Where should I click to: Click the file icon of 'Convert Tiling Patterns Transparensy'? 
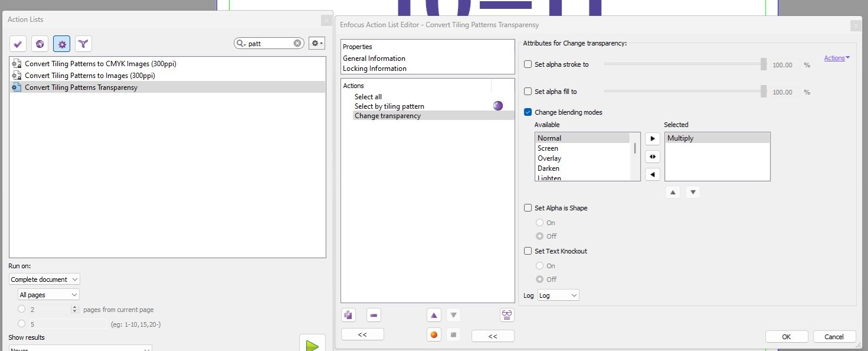point(17,87)
